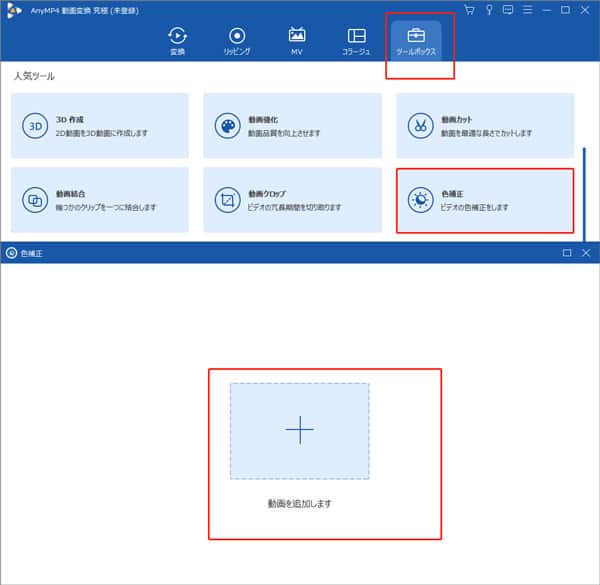Open the 動画カット video cutter card
Image resolution: width=600 pixels, height=585 pixels.
pos(485,125)
